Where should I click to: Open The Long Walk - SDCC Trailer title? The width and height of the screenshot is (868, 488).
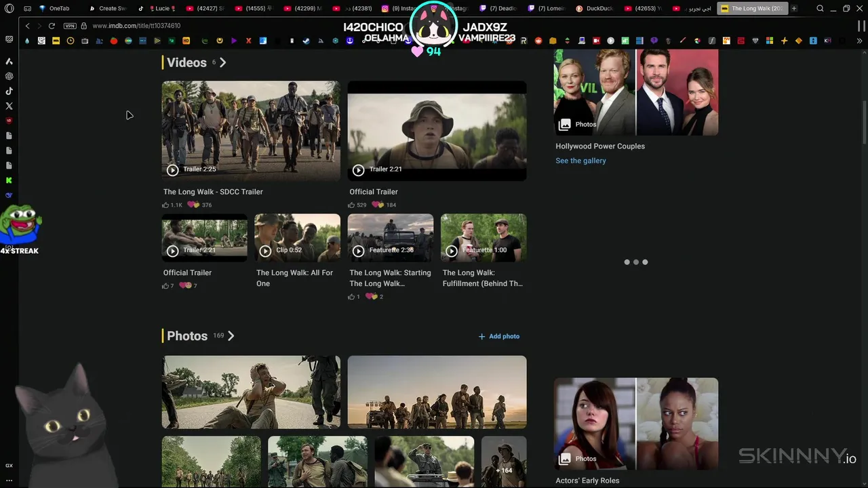pyautogui.click(x=213, y=192)
